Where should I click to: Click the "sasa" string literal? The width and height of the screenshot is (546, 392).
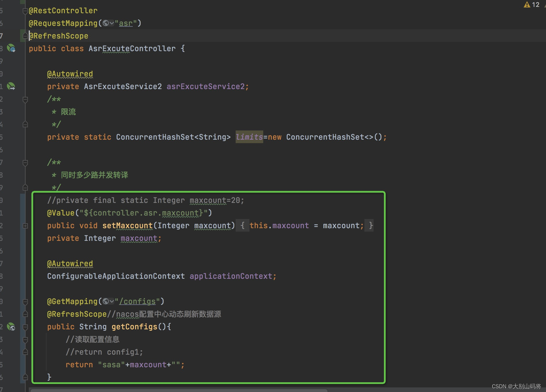point(111,365)
